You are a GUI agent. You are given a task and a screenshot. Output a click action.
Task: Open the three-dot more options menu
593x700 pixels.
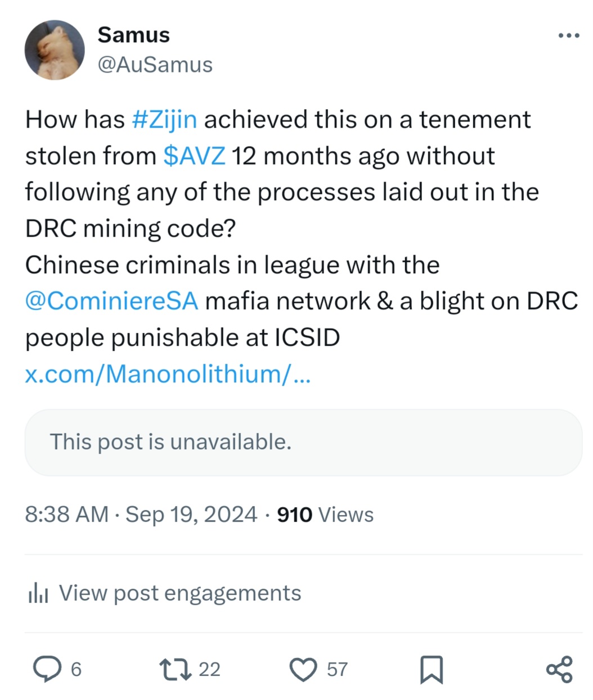(x=568, y=36)
